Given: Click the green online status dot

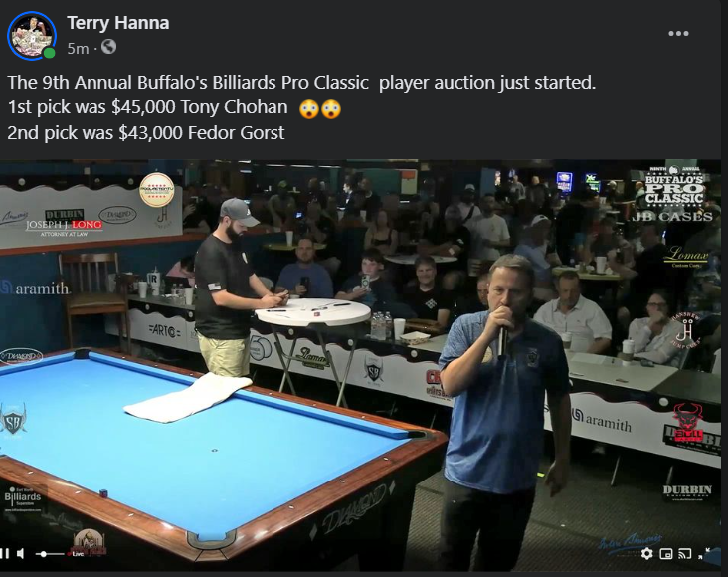Looking at the screenshot, I should click(49, 53).
